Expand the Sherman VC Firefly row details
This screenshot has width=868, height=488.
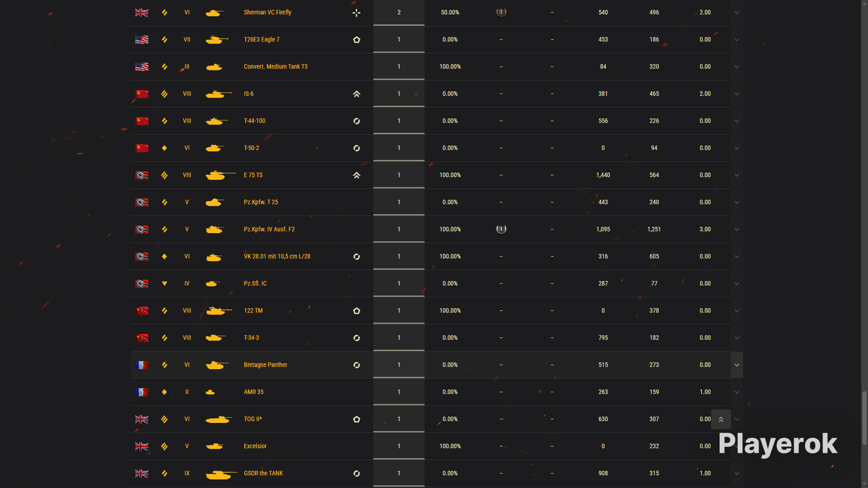click(x=737, y=13)
